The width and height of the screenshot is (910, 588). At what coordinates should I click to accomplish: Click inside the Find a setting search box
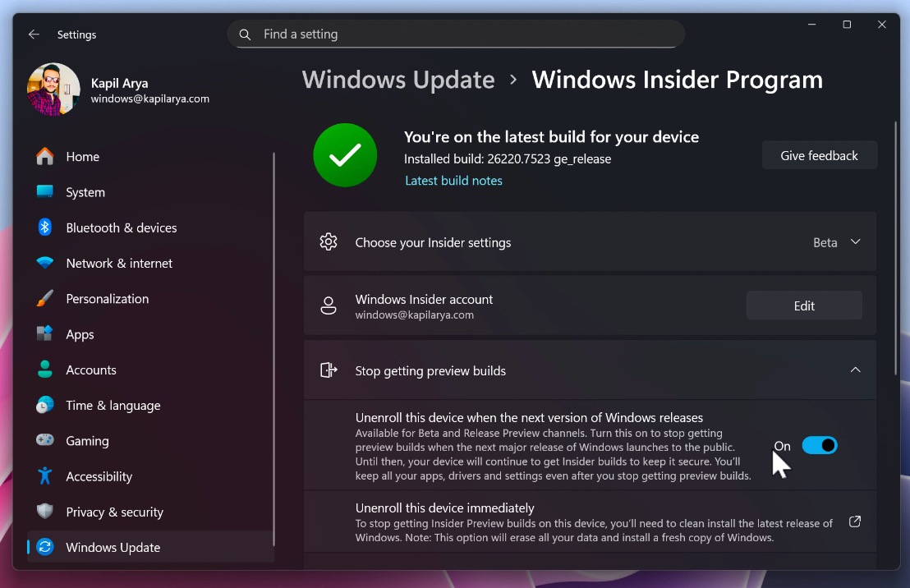[456, 34]
